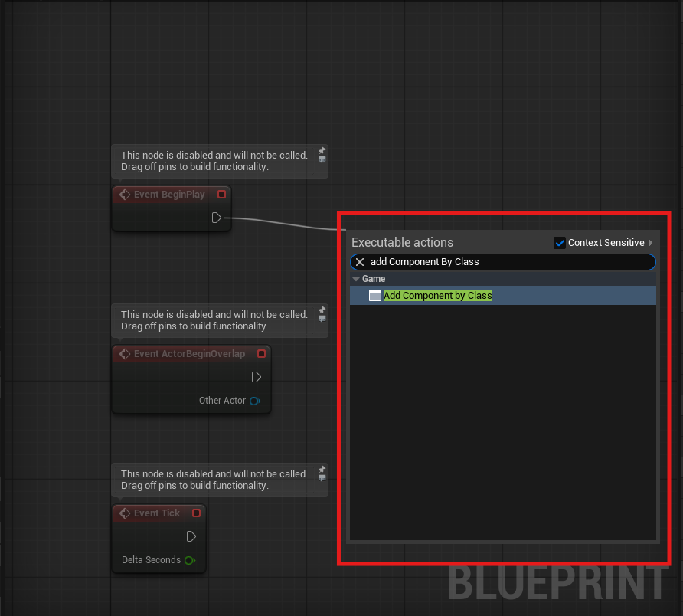
Task: Select the Event Tick node title
Action: pyautogui.click(x=157, y=513)
